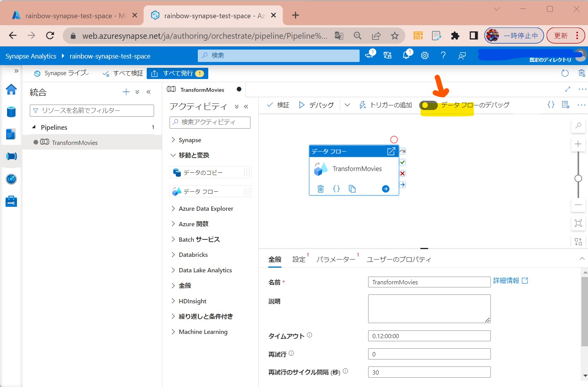Switch to the 全般 tab
The height and width of the screenshot is (387, 588).
click(275, 259)
